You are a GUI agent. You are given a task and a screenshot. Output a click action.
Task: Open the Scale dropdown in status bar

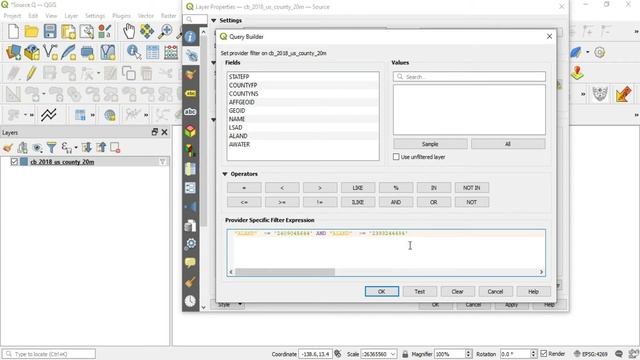click(393, 354)
